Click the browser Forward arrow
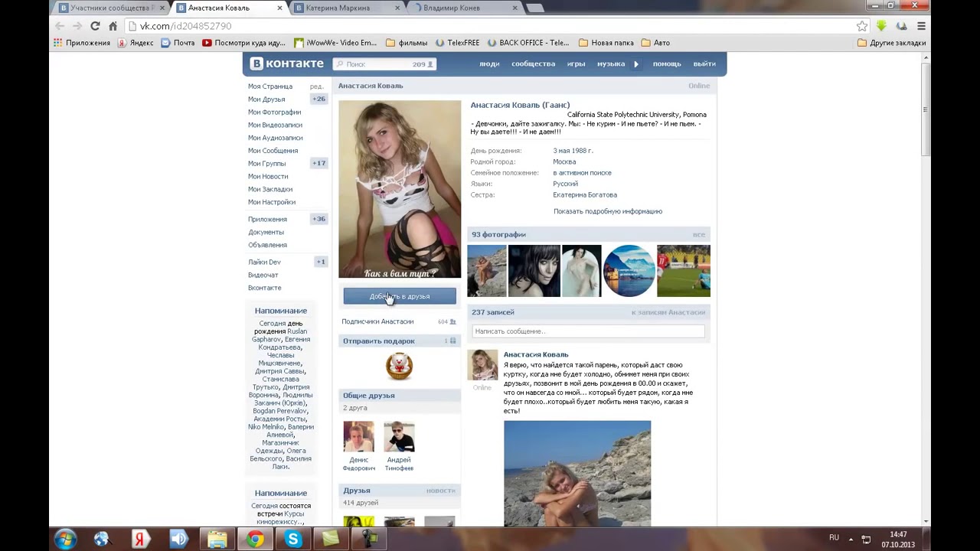 [x=77, y=26]
